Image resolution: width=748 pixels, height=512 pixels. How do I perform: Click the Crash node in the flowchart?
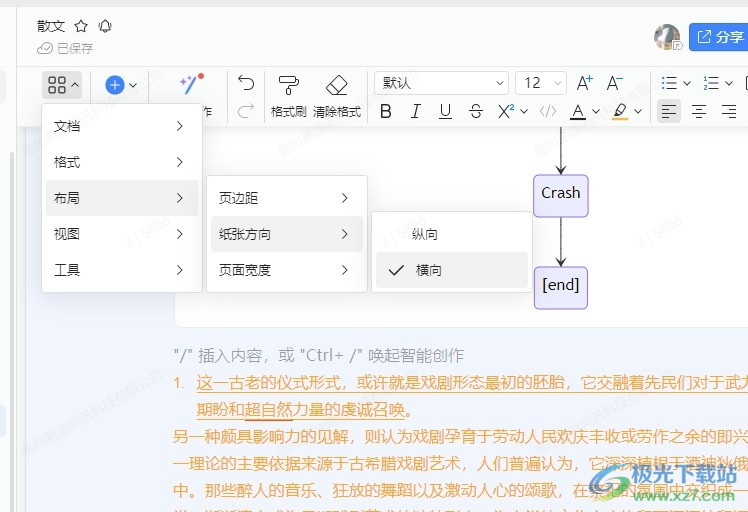(561, 196)
